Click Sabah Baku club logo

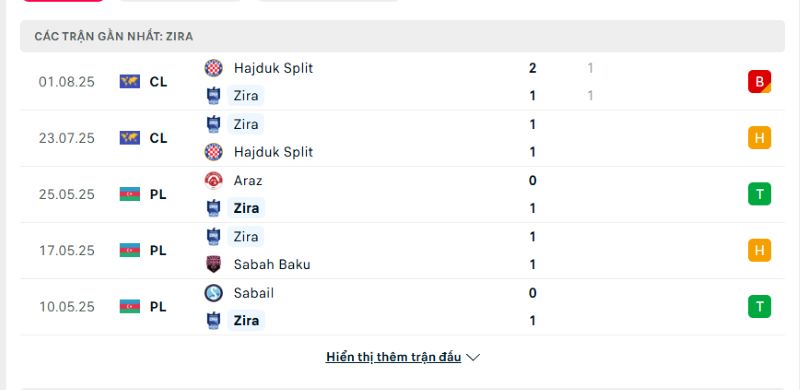click(213, 264)
